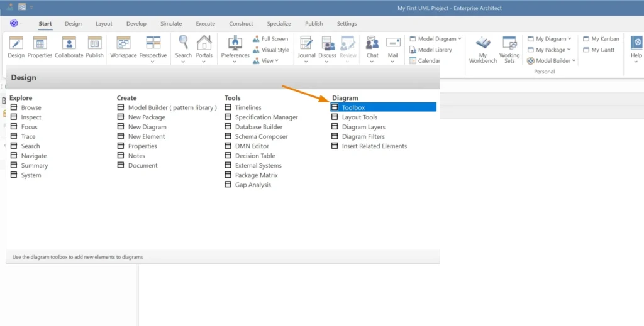Click the Publish icon in Start ribbon
The height and width of the screenshot is (326, 644).
coord(94,47)
